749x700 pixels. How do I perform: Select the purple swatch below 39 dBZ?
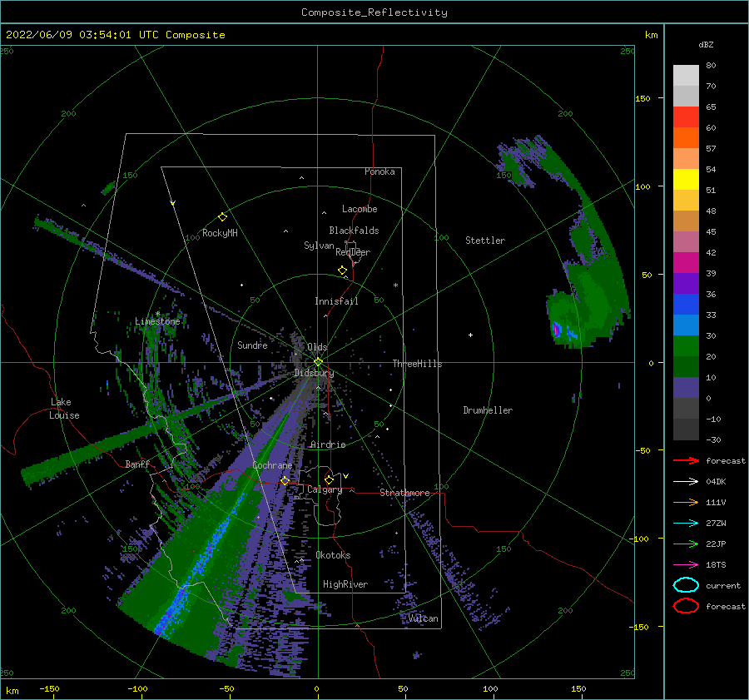[686, 283]
